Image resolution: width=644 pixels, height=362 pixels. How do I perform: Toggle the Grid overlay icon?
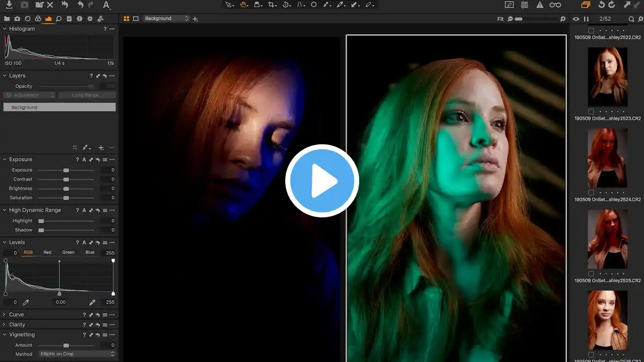tap(525, 5)
